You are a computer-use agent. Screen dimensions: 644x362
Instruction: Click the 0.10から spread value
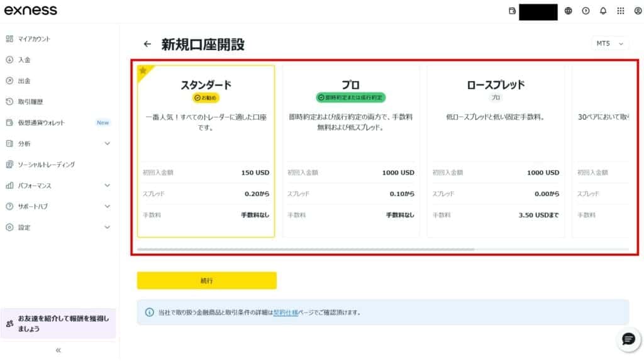402,194
